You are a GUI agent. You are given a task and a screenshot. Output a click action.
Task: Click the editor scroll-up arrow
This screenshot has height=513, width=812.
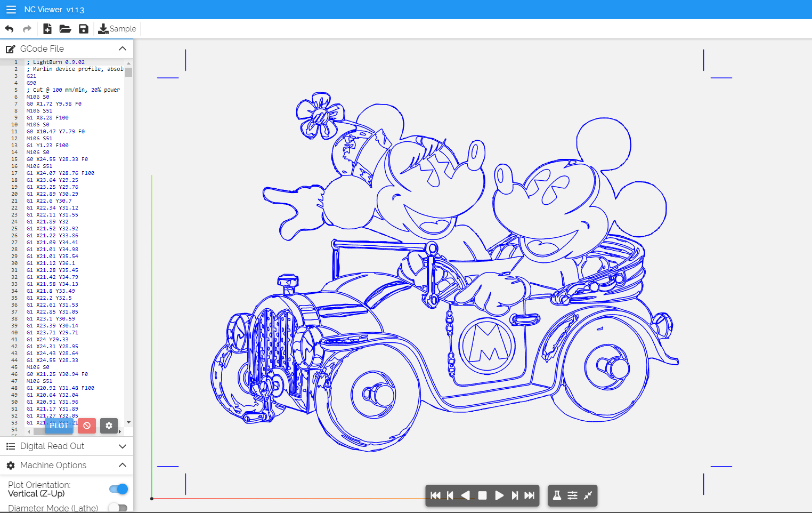(x=128, y=63)
